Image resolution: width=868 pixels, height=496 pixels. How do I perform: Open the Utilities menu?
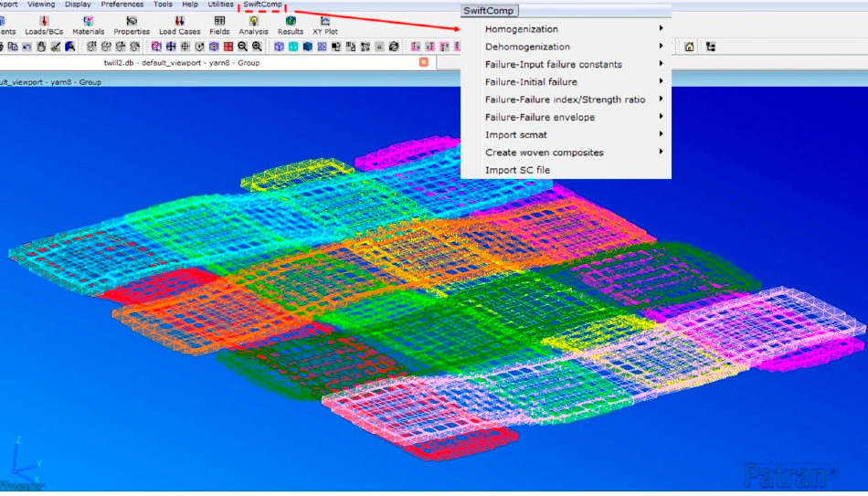(x=220, y=5)
